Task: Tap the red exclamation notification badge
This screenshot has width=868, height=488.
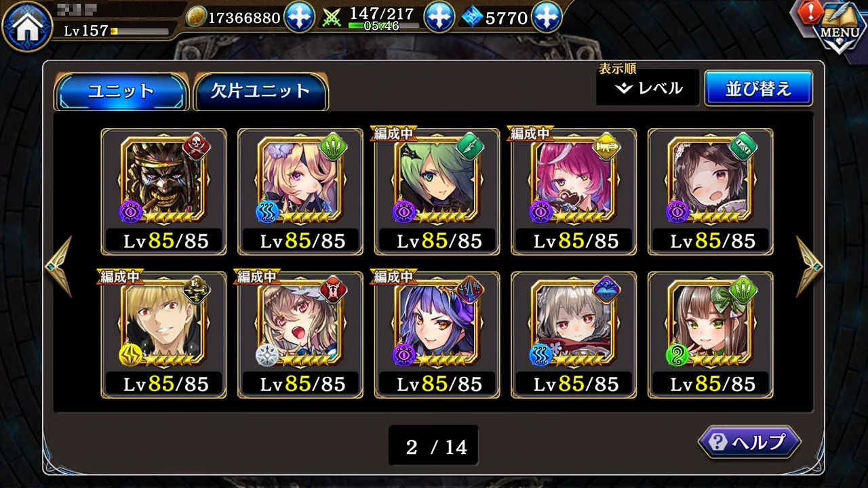Action: tap(810, 13)
